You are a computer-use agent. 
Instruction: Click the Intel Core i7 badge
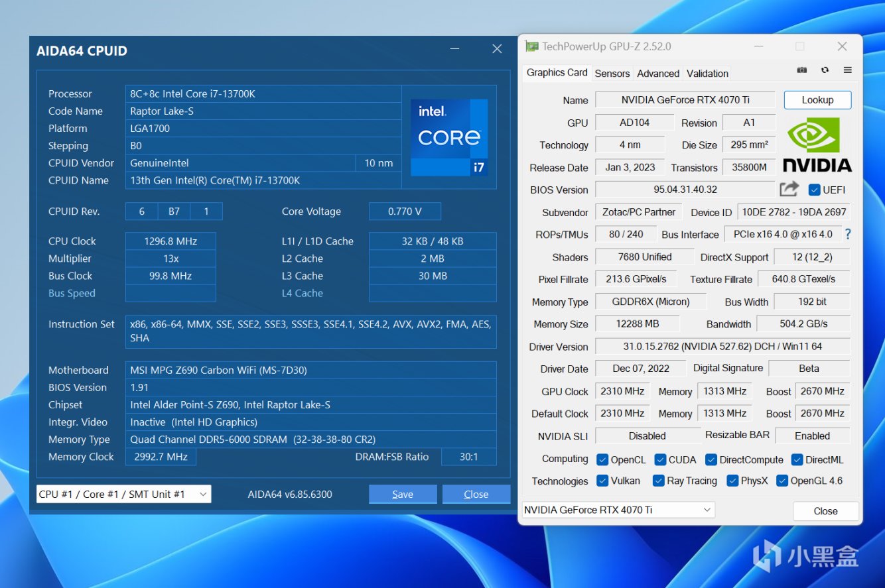449,137
